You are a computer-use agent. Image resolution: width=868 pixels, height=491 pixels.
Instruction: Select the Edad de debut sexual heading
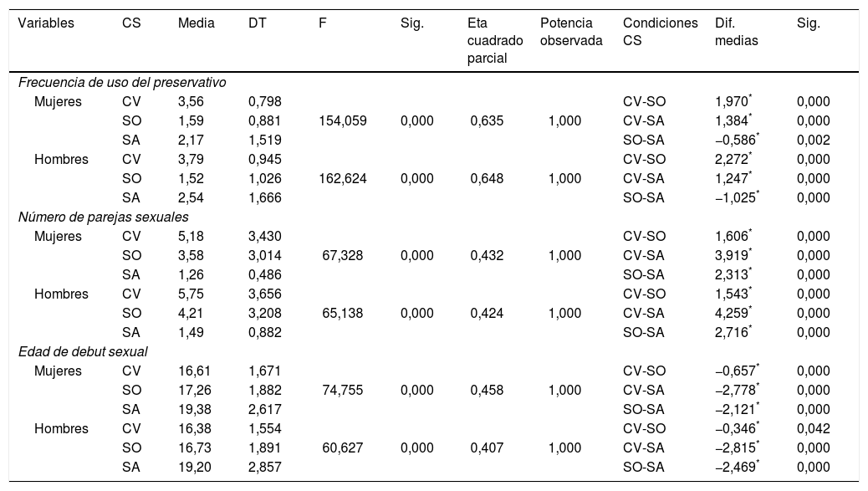tap(83, 351)
